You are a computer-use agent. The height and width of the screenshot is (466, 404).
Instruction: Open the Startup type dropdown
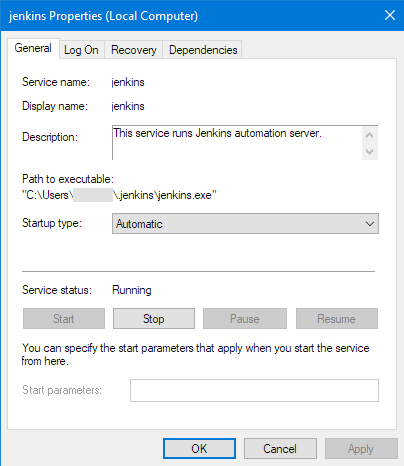tap(245, 224)
